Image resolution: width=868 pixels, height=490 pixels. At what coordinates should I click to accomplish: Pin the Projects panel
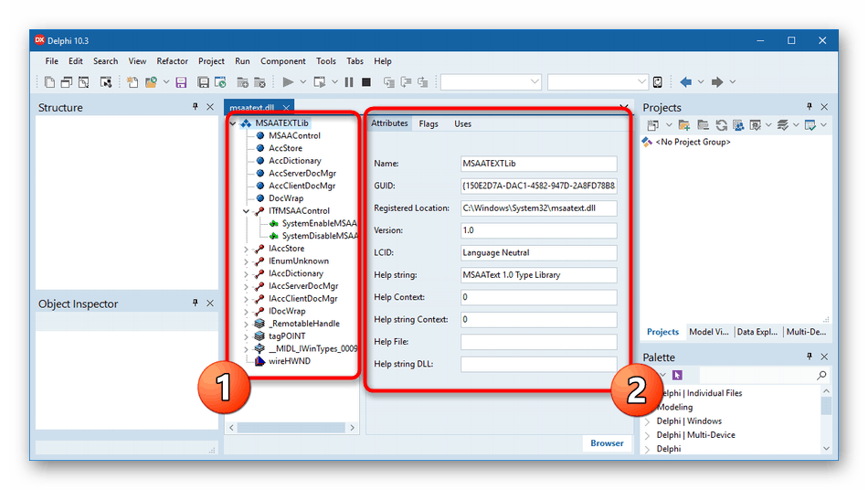point(810,106)
